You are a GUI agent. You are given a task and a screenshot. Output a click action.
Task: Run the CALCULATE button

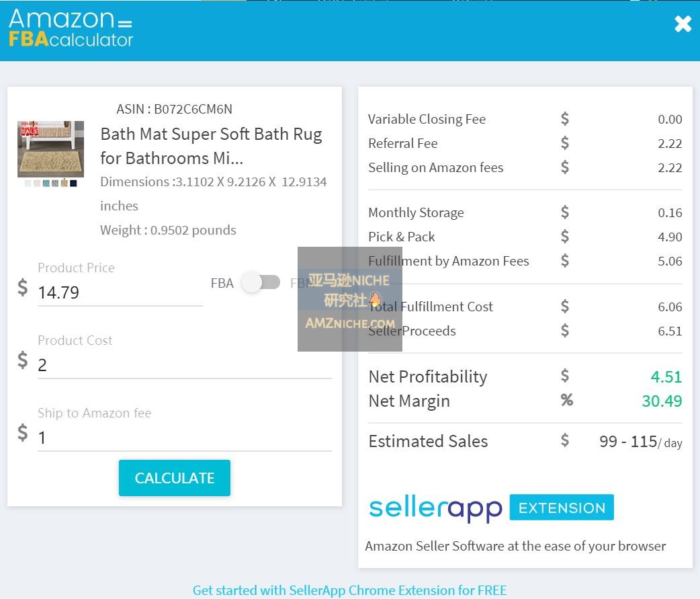(x=175, y=478)
